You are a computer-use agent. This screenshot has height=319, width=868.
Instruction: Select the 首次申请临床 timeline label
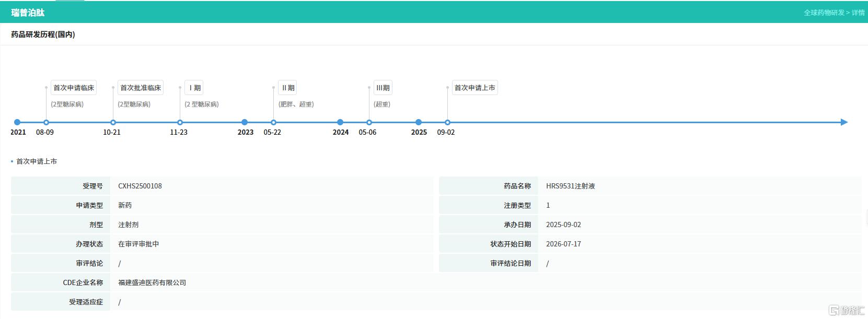(74, 88)
